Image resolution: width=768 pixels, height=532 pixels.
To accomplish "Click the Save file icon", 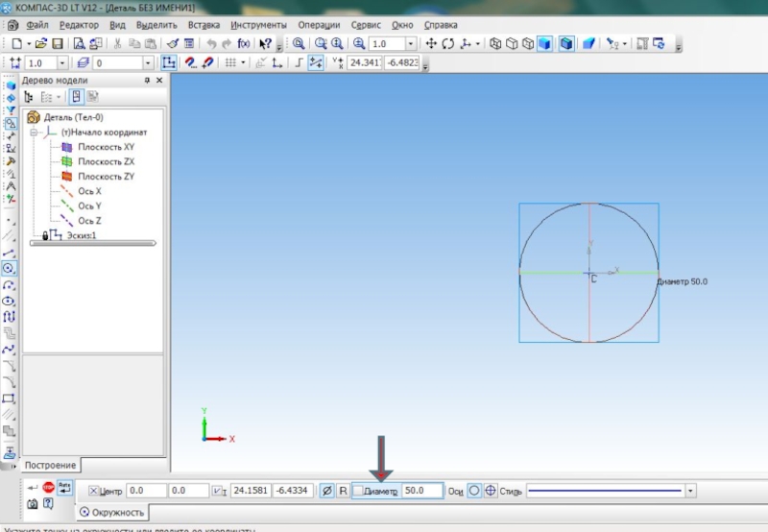I will pyautogui.click(x=58, y=43).
